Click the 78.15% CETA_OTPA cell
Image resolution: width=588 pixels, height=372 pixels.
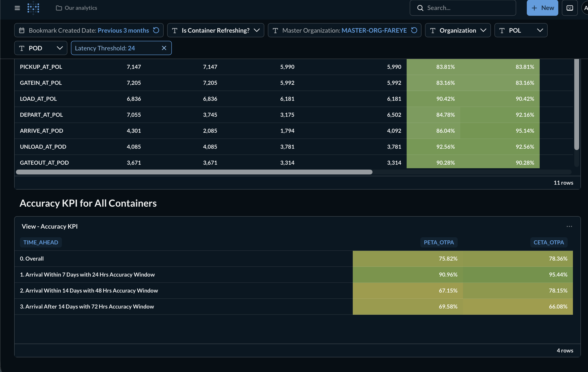click(x=518, y=290)
